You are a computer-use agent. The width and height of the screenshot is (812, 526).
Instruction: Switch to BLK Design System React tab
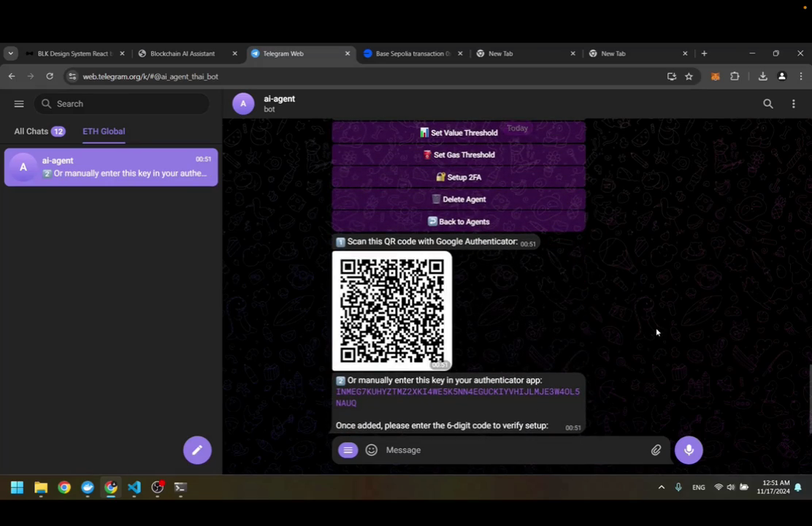[x=76, y=53]
